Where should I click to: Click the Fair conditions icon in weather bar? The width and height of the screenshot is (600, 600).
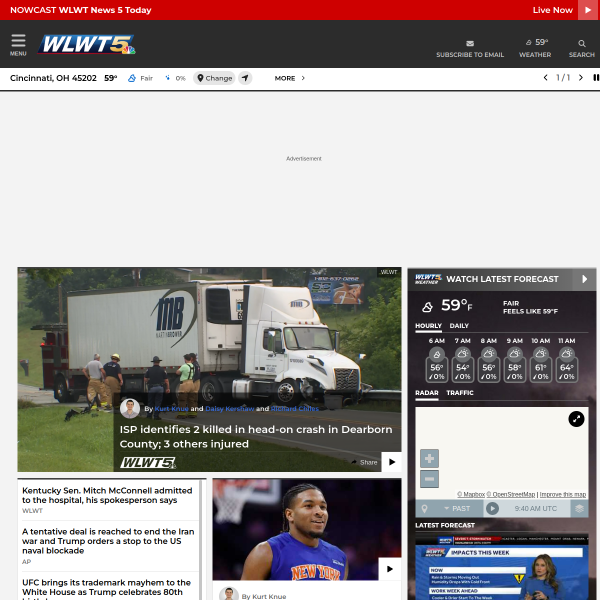coord(132,78)
